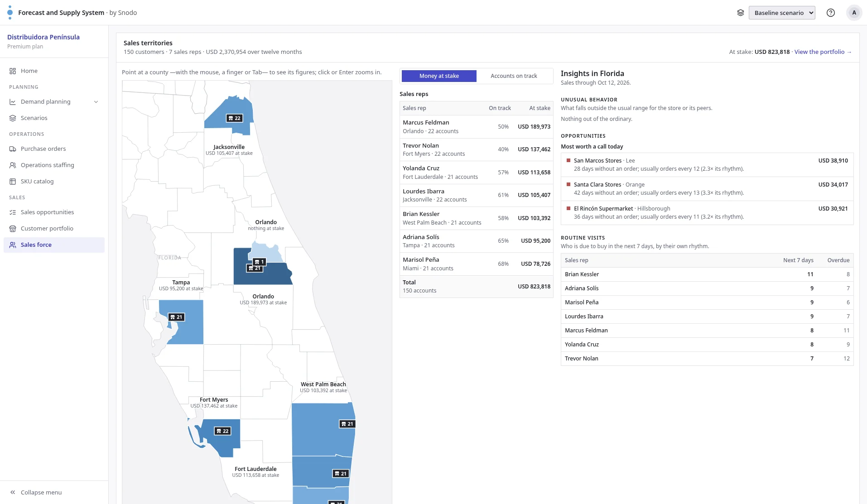Open the Customer portfolio menu item
This screenshot has height=504, width=867.
tap(54, 229)
